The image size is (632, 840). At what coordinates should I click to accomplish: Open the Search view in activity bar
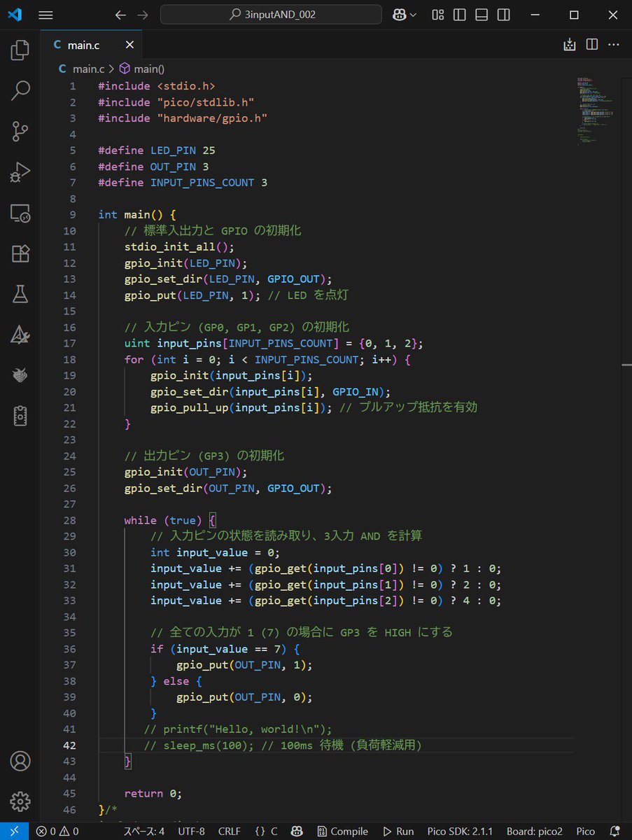pyautogui.click(x=20, y=90)
